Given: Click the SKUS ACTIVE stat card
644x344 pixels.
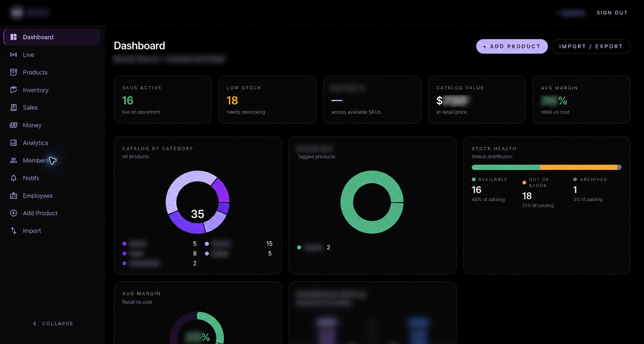Looking at the screenshot, I should (x=162, y=100).
